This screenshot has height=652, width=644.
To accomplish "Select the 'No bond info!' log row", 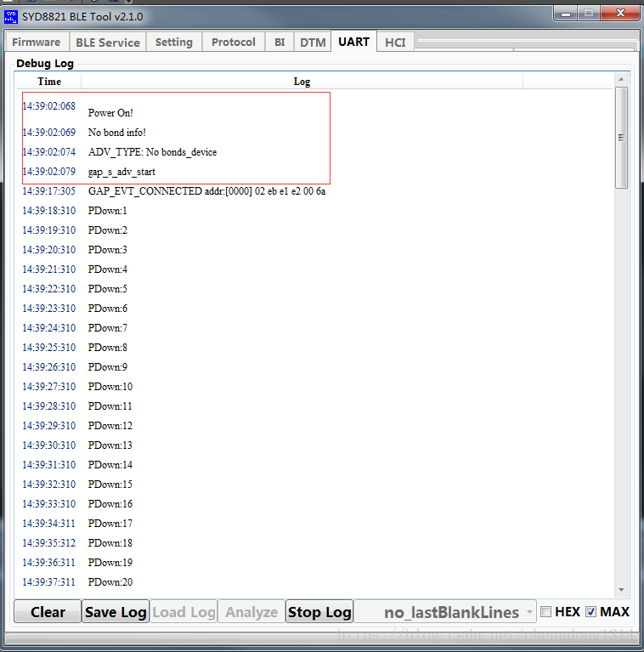I will click(116, 133).
